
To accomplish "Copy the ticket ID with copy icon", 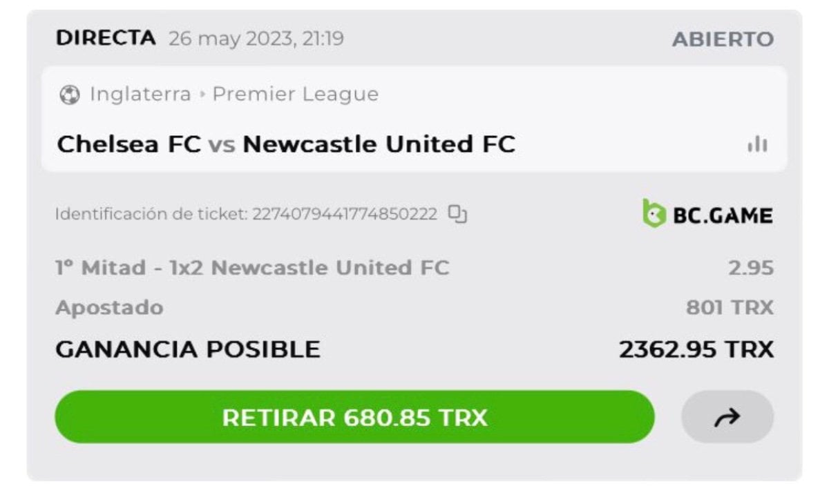I will 457,214.
